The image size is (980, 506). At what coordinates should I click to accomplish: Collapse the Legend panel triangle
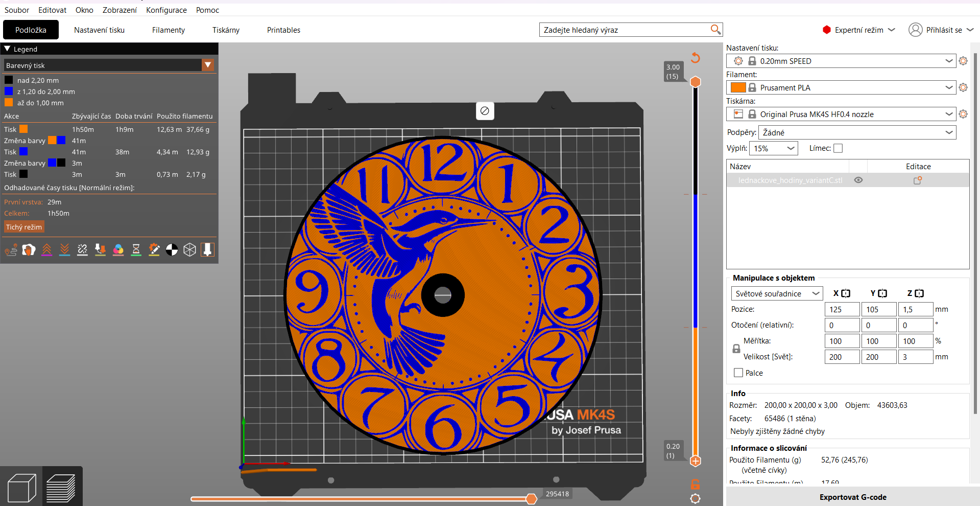coord(7,49)
